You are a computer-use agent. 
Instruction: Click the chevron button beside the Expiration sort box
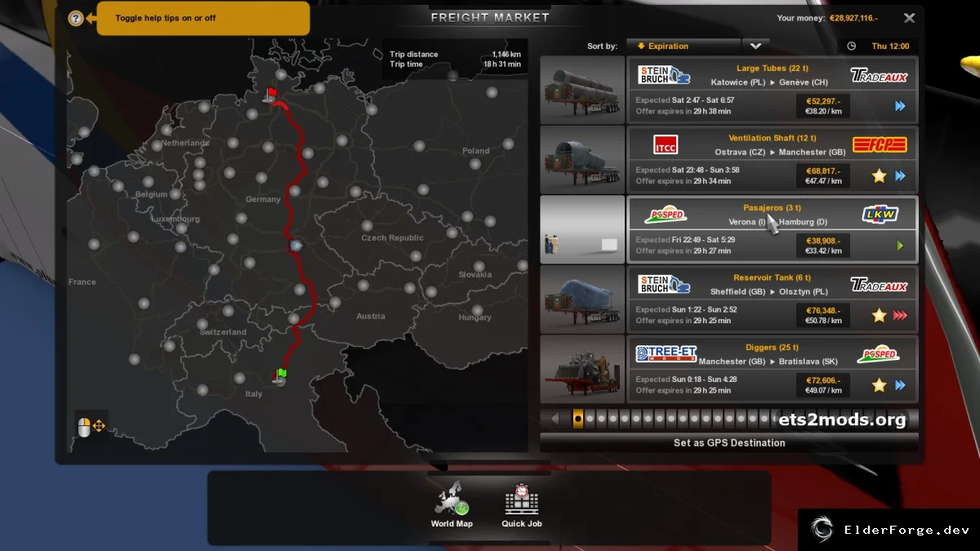[755, 47]
